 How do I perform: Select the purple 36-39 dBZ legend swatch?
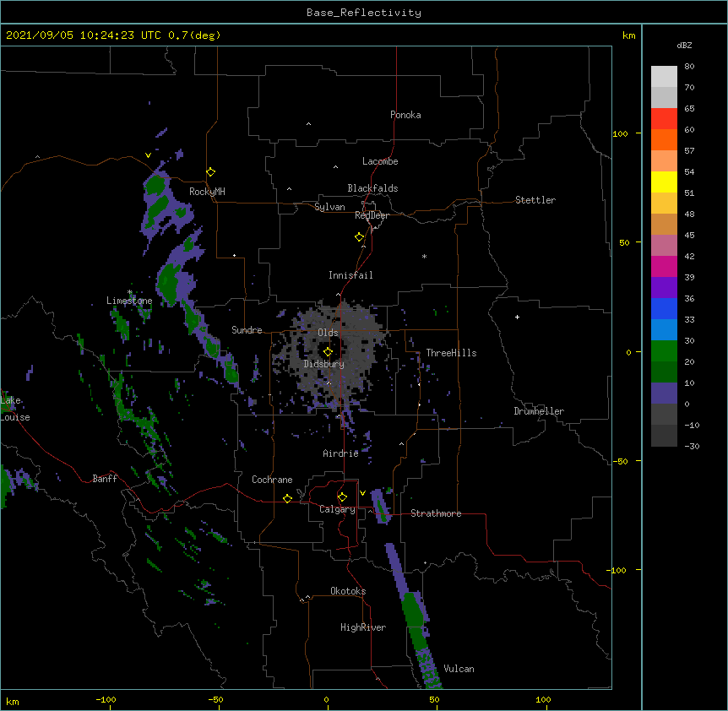664,288
